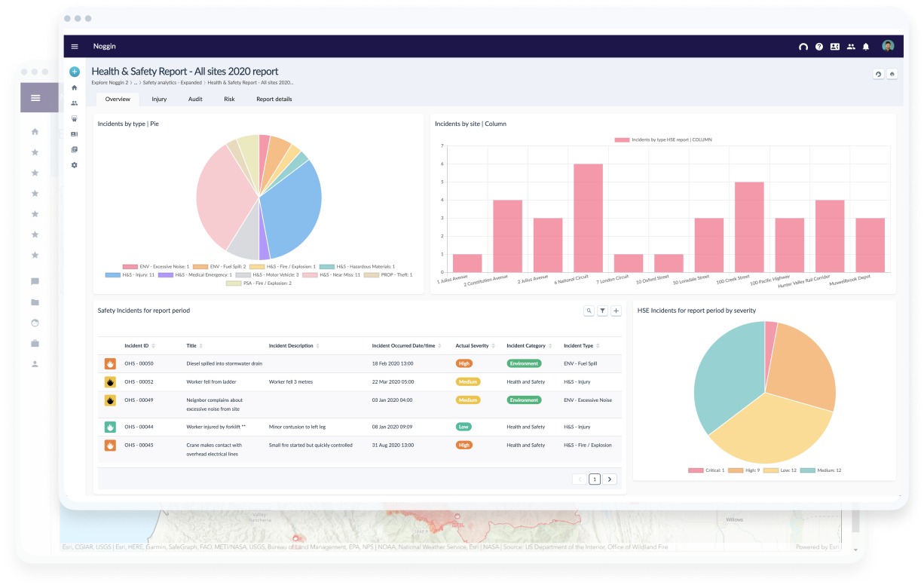This screenshot has height=588, width=924.
Task: Open the Report details tab
Action: (274, 100)
